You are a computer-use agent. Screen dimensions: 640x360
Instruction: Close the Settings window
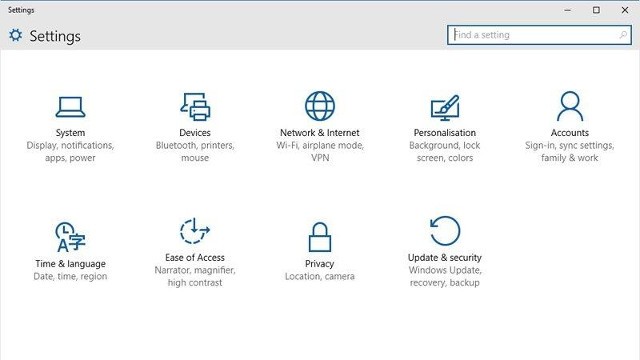(625, 10)
